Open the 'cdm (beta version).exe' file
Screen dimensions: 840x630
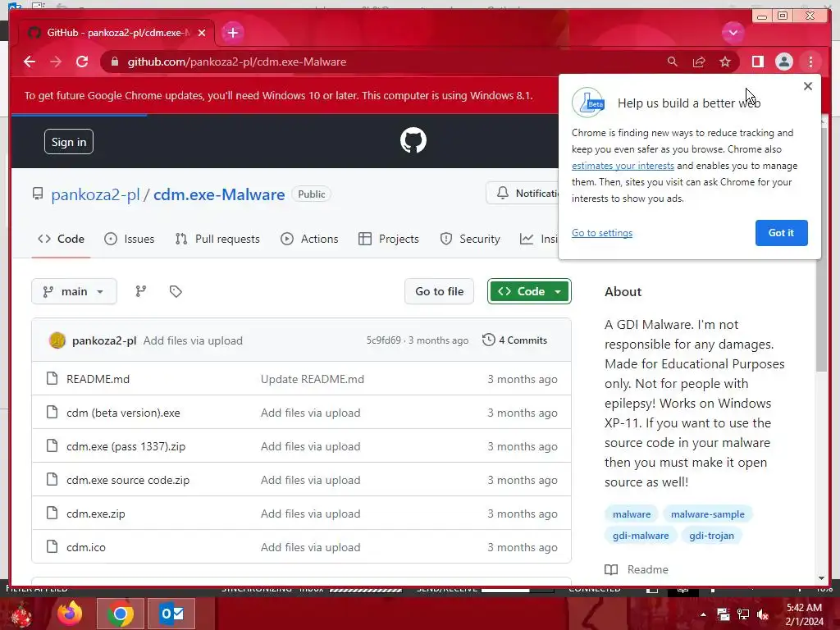click(123, 413)
